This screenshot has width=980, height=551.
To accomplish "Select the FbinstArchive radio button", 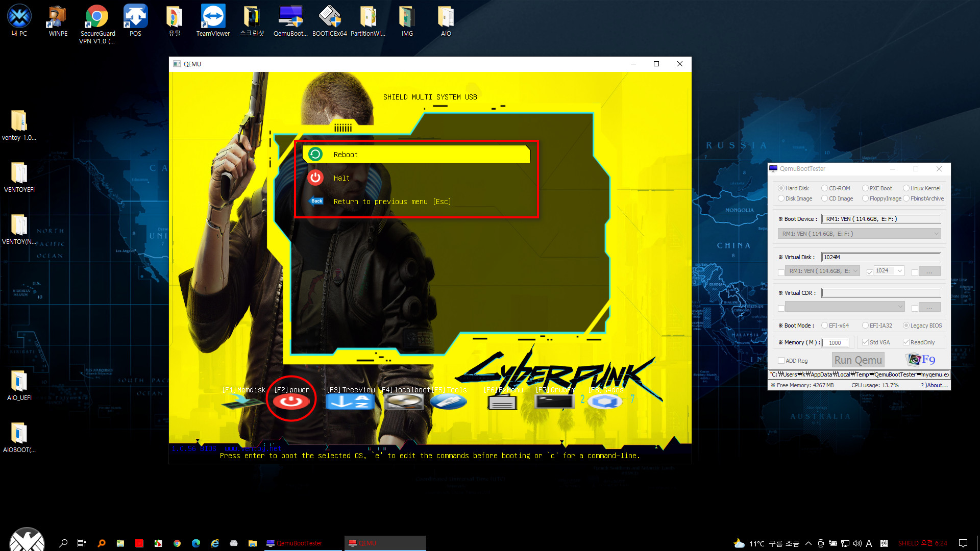I will pyautogui.click(x=906, y=198).
